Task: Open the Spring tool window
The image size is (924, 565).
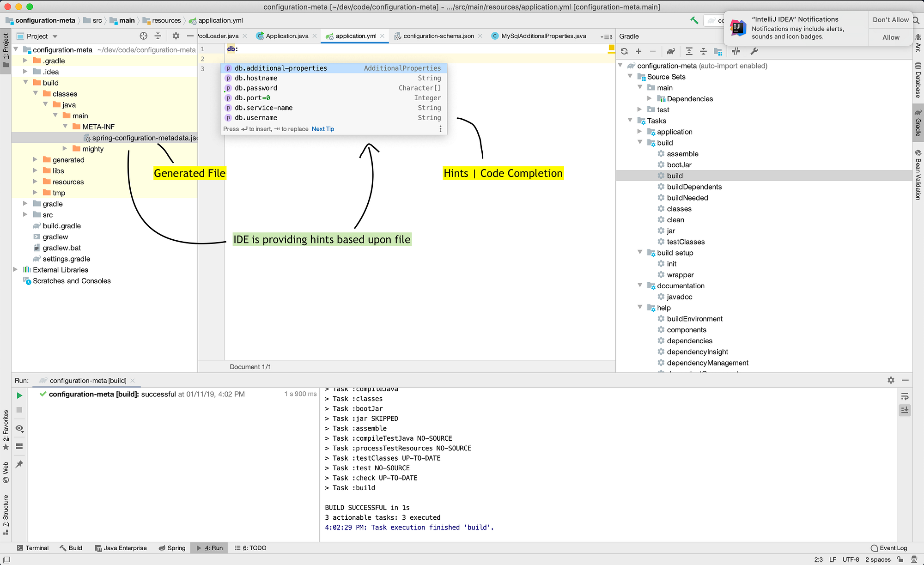Action: (172, 548)
